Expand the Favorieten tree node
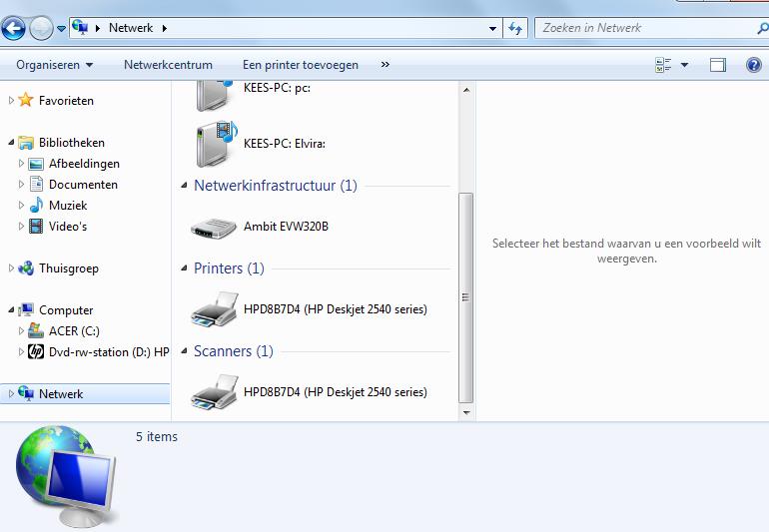This screenshot has height=532, width=769. (11, 101)
